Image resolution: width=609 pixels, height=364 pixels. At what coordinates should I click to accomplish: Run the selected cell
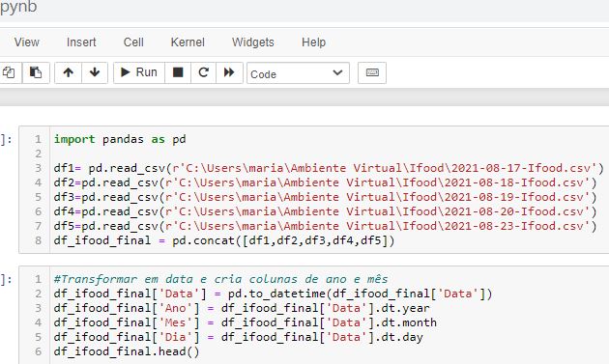(139, 72)
